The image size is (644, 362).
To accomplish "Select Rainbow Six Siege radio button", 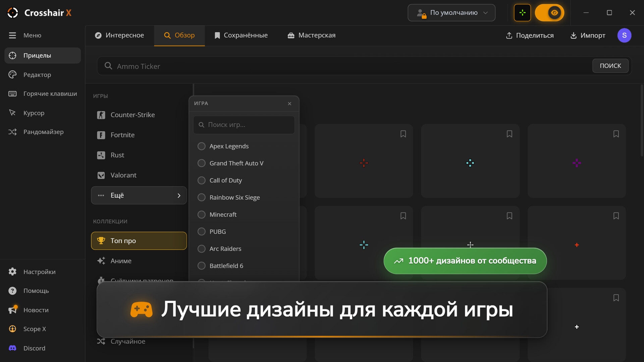I will [x=202, y=197].
